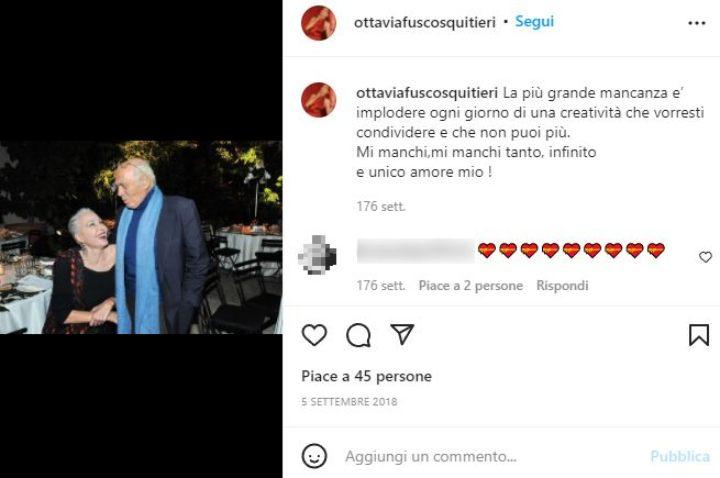Save the post with the bookmark icon
This screenshot has height=478, width=720.
coord(699,335)
